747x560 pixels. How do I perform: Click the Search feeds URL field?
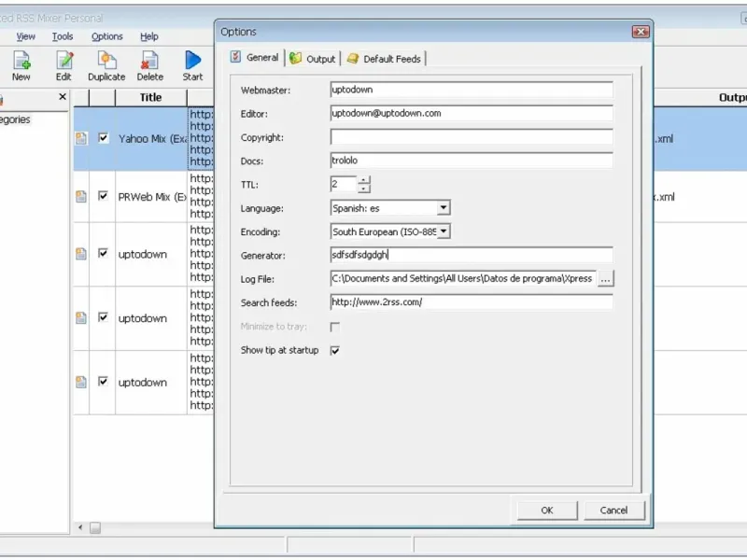click(472, 302)
